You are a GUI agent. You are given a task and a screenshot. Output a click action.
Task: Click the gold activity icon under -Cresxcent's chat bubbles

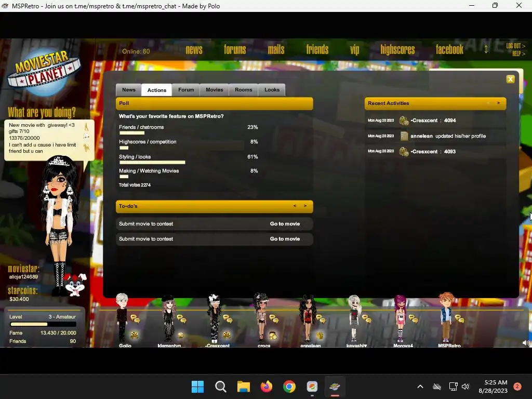point(227,335)
